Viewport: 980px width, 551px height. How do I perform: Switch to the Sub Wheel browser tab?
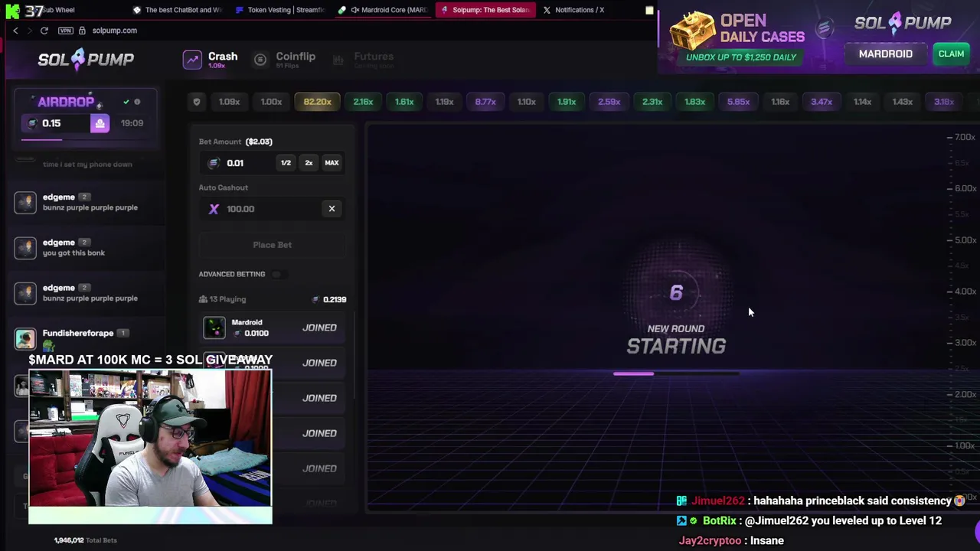tap(58, 10)
